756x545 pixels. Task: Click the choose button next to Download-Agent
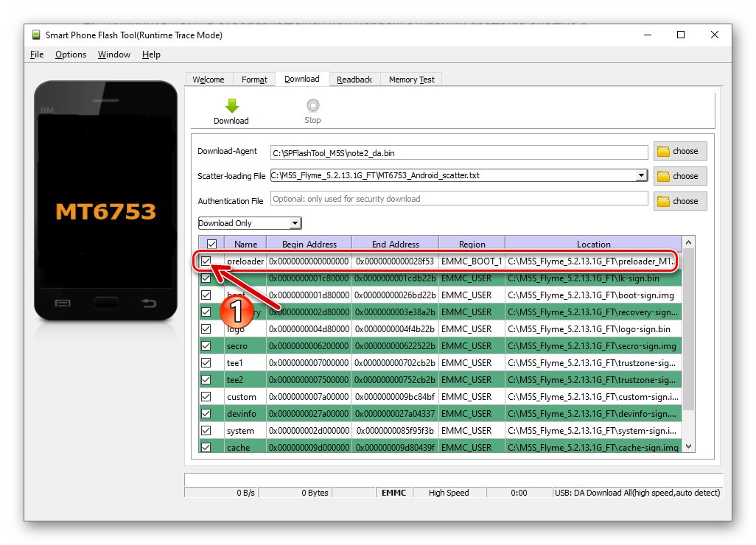679,151
